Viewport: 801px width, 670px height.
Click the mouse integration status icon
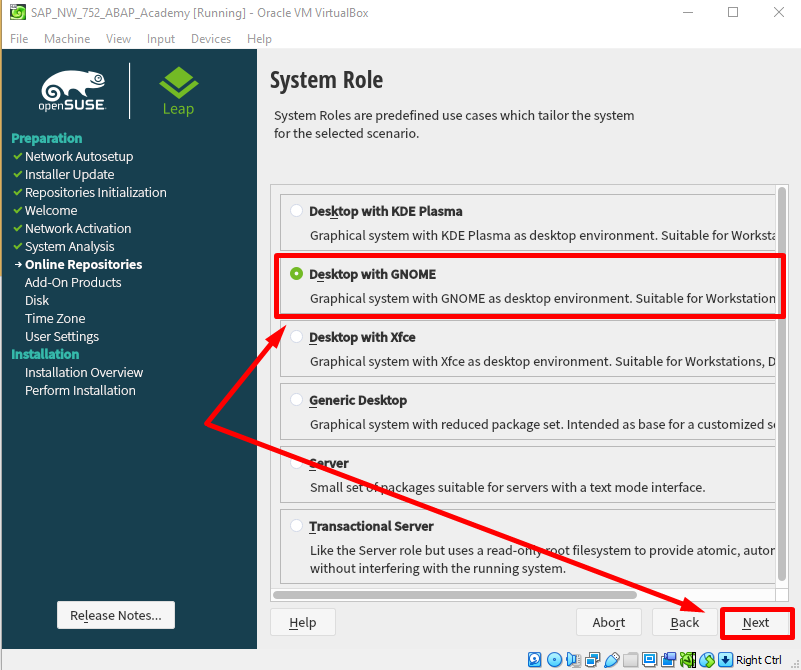pyautogui.click(x=706, y=660)
